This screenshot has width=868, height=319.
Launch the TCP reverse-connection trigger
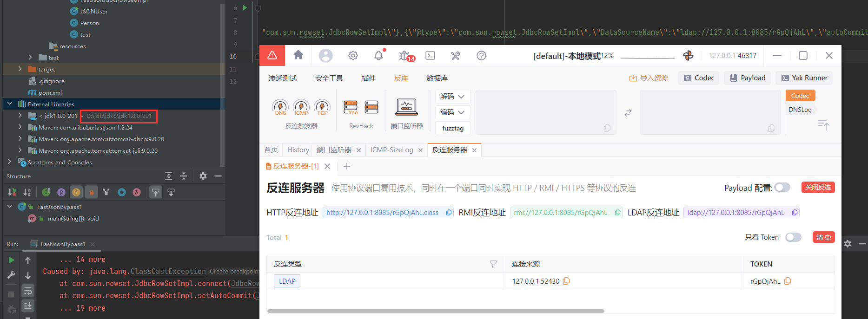click(322, 107)
